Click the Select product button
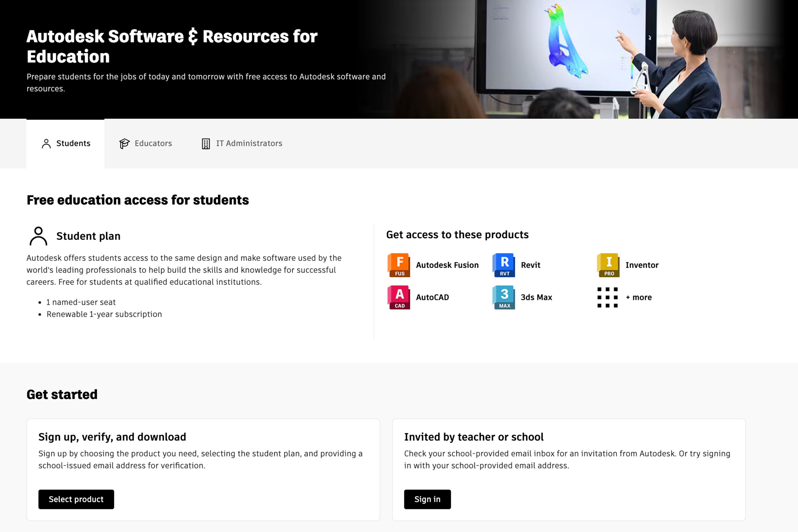The height and width of the screenshot is (532, 798). click(x=76, y=499)
